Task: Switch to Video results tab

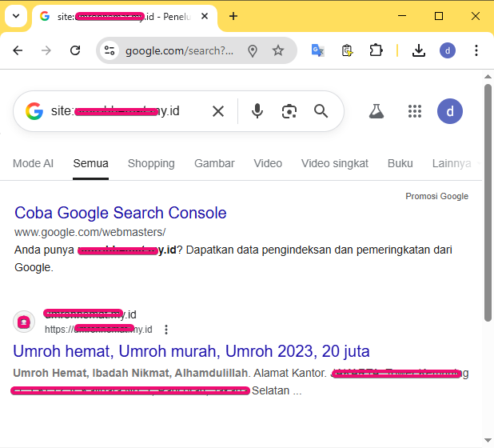Action: tap(268, 163)
